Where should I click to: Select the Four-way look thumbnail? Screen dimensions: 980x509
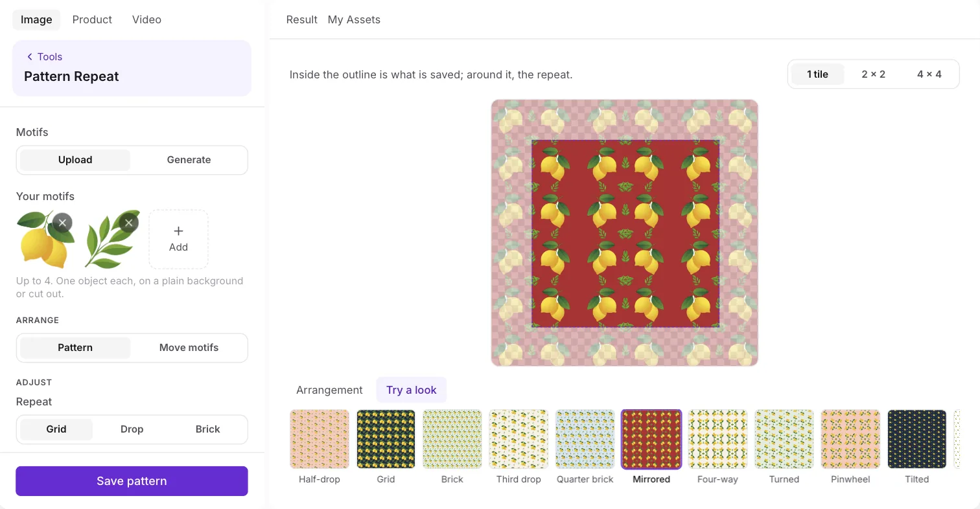click(x=717, y=439)
